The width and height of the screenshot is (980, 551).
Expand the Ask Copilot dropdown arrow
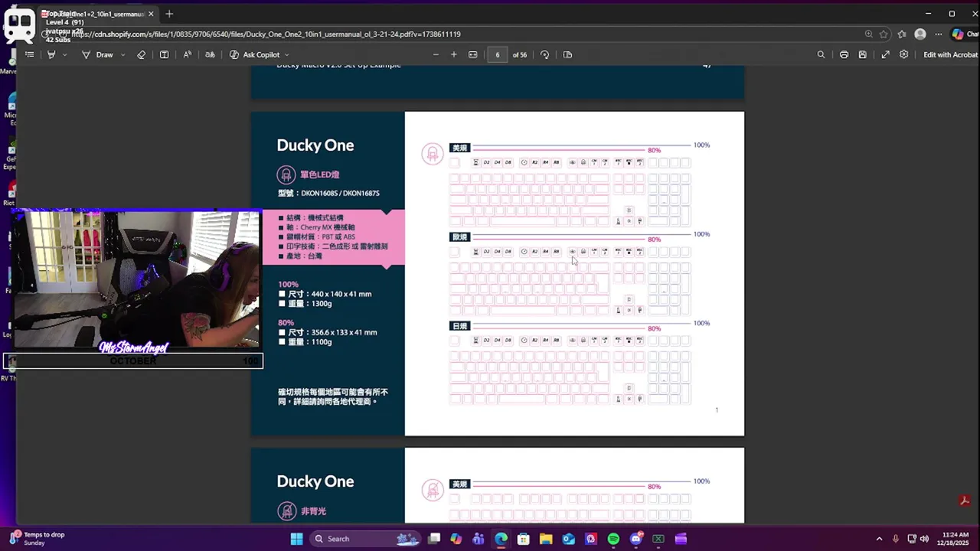[287, 54]
